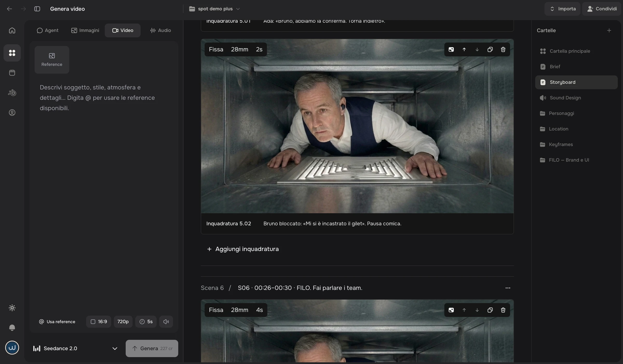Viewport: 623px width, 364px height.
Task: Duplicate the Scena 6 4s shot
Action: [x=490, y=310]
